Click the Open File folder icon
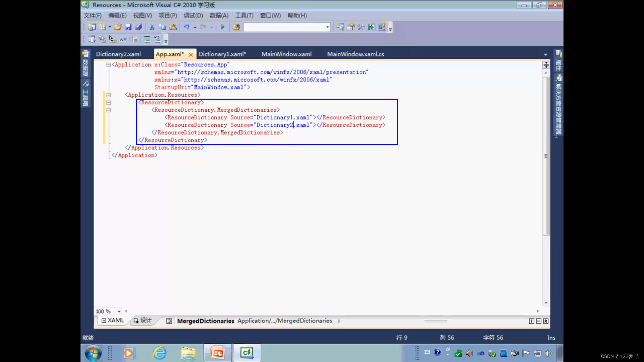 [x=118, y=27]
